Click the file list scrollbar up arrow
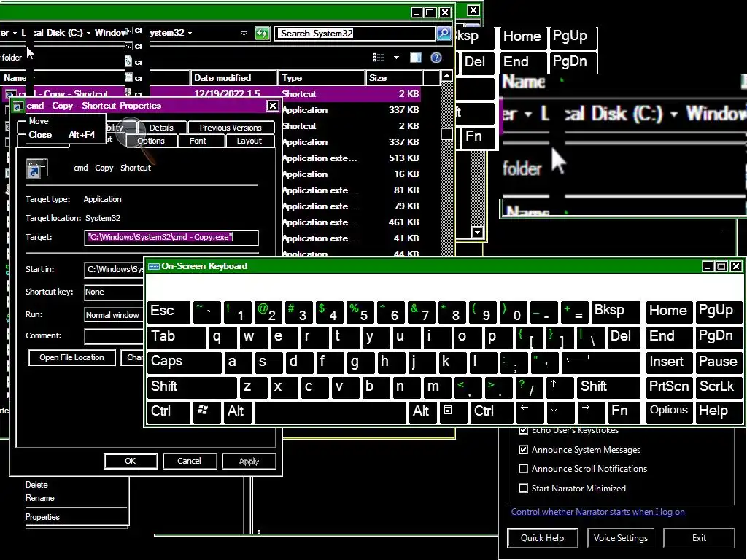747x560 pixels. click(x=446, y=76)
